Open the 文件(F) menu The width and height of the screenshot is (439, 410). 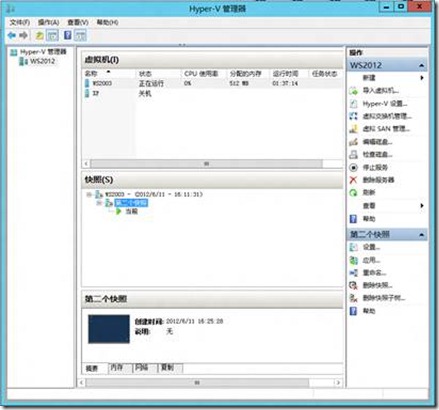(20, 22)
